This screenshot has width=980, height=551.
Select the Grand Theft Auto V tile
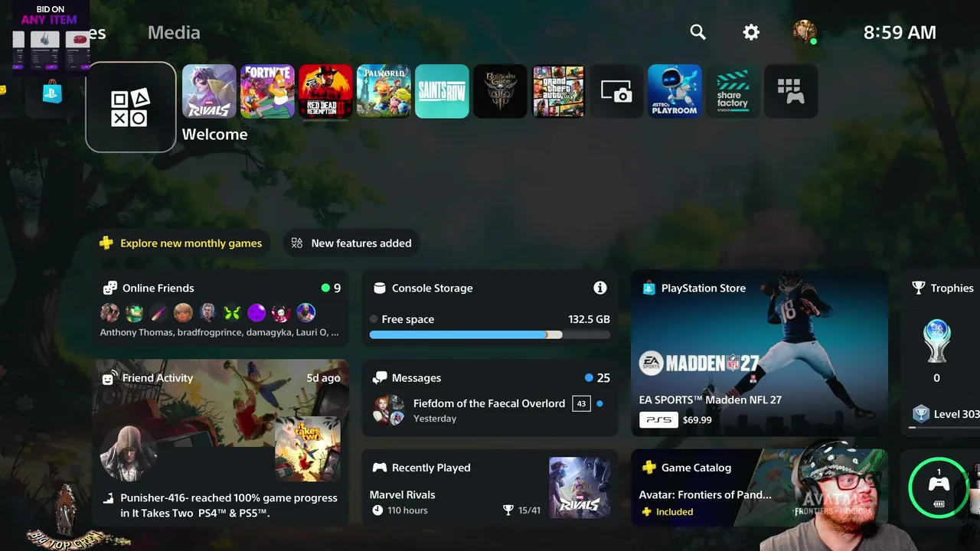tap(558, 91)
